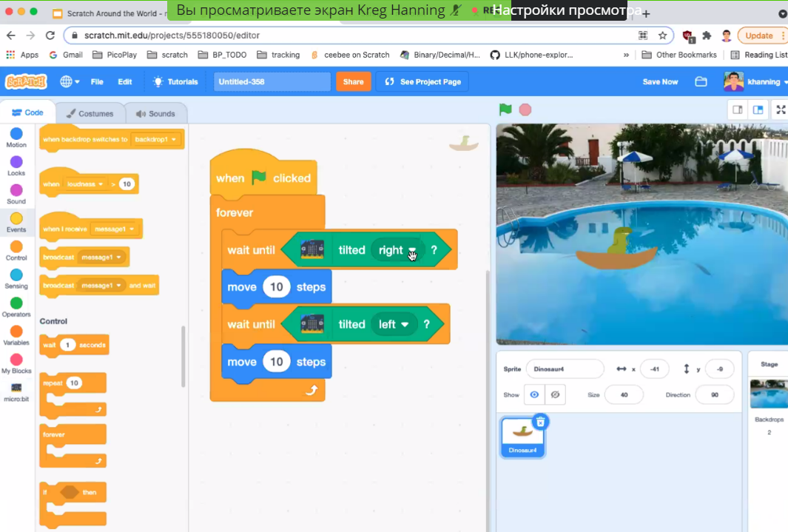This screenshot has width=788, height=532.
Task: Reload the browser page
Action: coord(50,36)
